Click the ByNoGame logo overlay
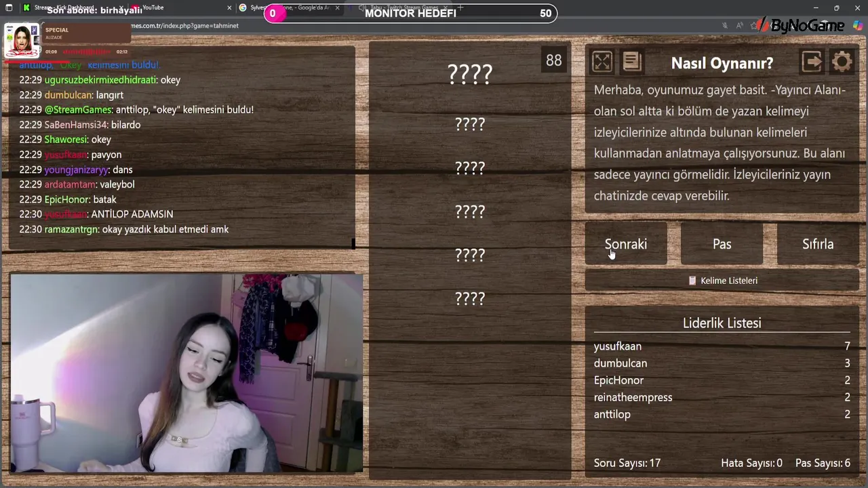Screen dimensions: 868x488 click(800, 26)
